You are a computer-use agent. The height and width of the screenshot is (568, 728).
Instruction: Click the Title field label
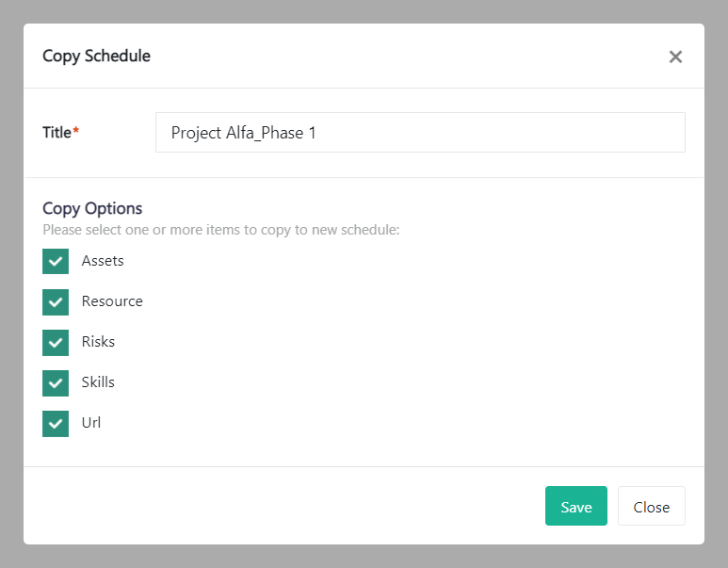click(x=57, y=133)
